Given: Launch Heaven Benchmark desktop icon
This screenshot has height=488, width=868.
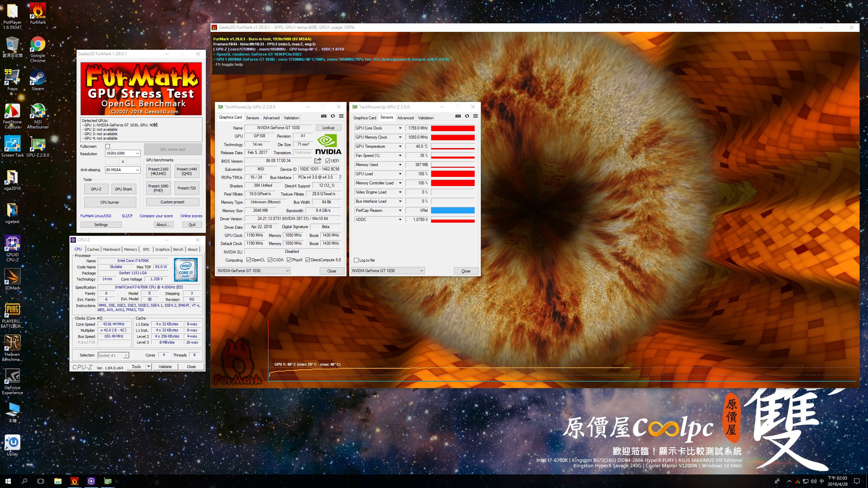Looking at the screenshot, I should [13, 348].
